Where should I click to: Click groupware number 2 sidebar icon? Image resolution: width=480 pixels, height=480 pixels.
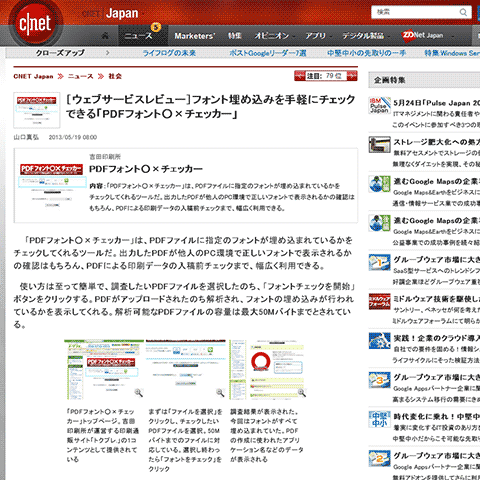pos(379,458)
